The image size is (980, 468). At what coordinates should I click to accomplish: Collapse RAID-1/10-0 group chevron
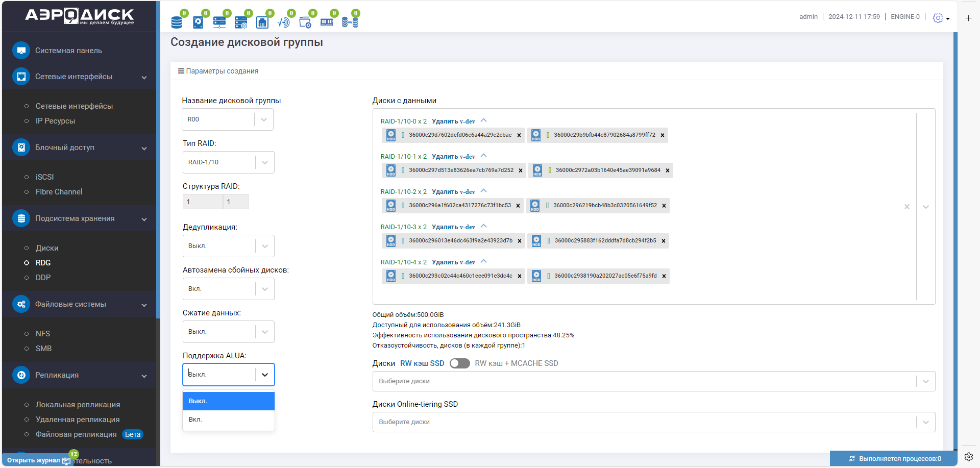point(484,121)
